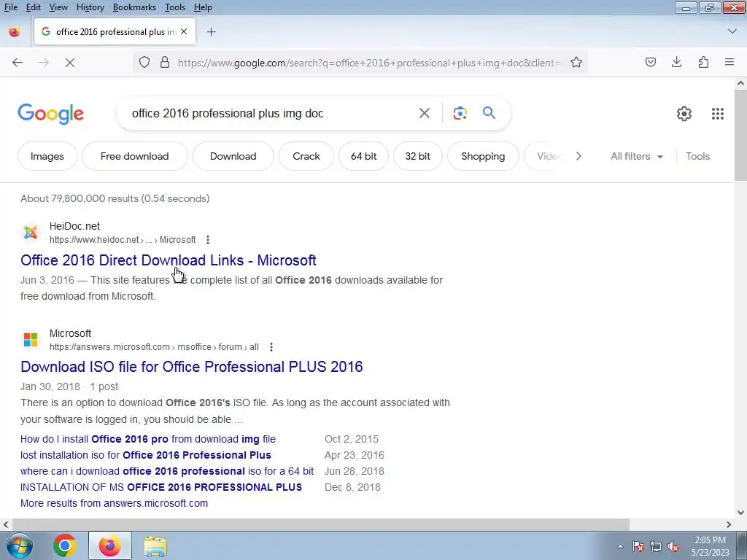
Task: Open Download ISO file for Office Professional PLUS result
Action: (192, 367)
